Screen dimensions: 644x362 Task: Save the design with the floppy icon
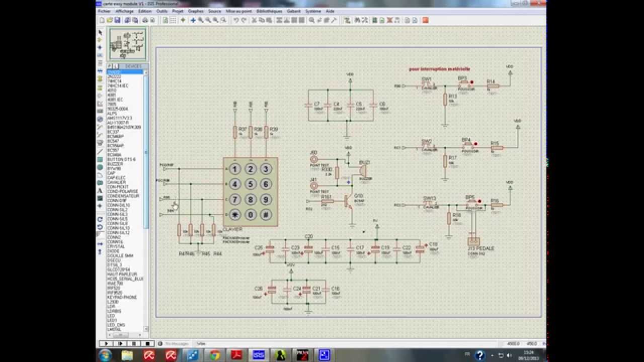click(117, 20)
